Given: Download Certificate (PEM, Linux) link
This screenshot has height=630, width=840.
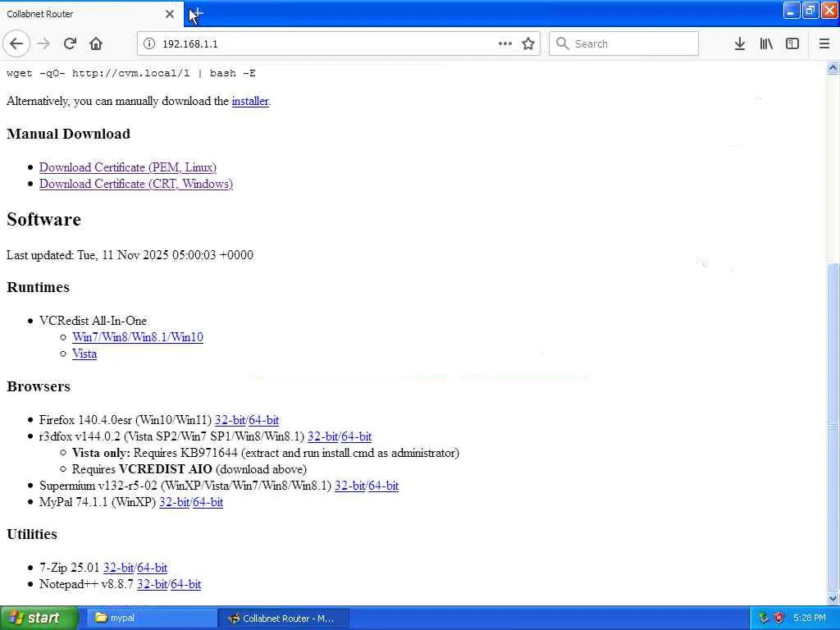Looking at the screenshot, I should click(x=127, y=167).
